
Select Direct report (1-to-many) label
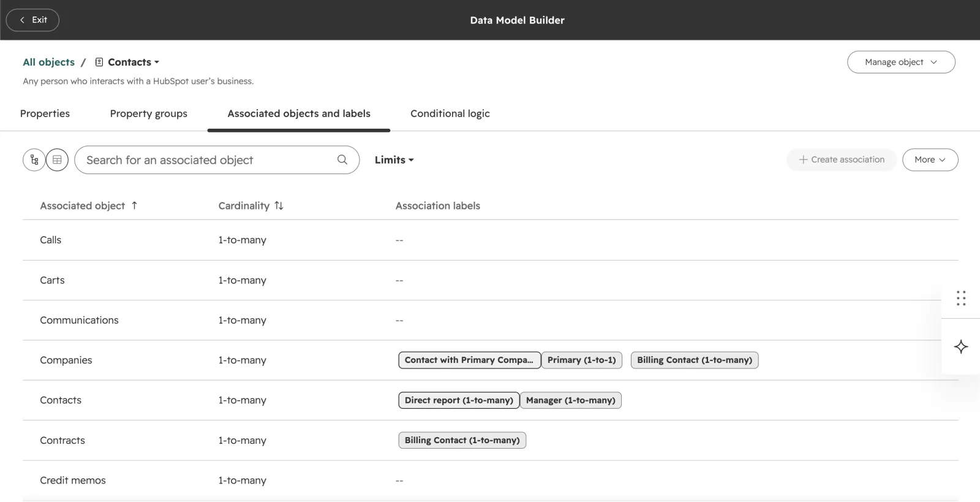coord(459,400)
